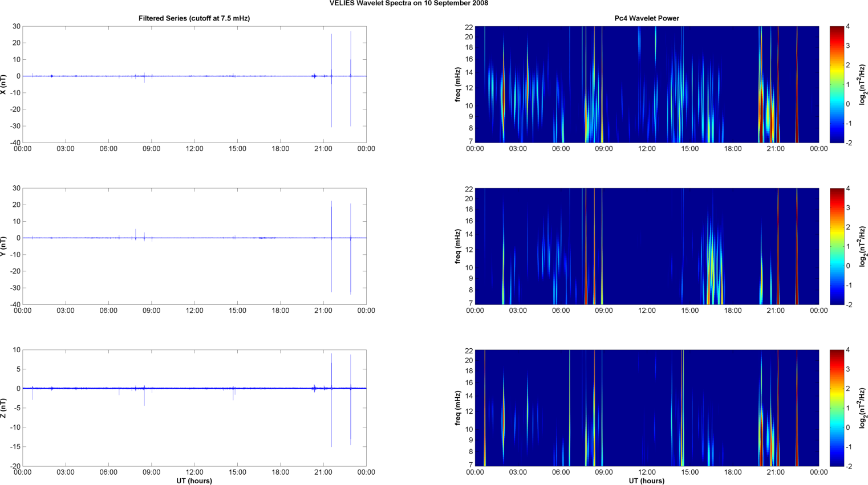Click UT (hours) label under Z series

(194, 481)
